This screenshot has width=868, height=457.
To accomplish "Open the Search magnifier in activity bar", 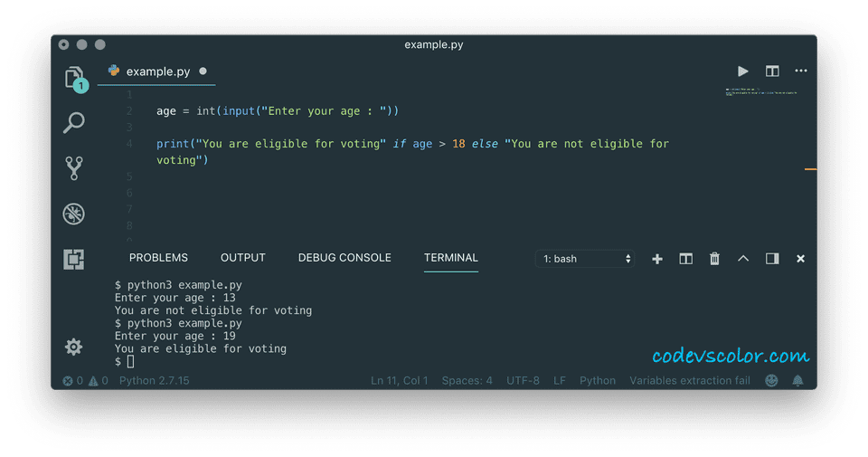I will point(73,122).
